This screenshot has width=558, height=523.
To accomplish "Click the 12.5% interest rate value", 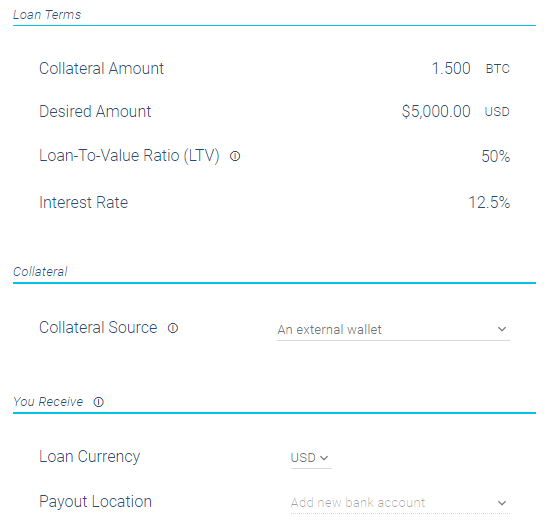I will tap(489, 202).
